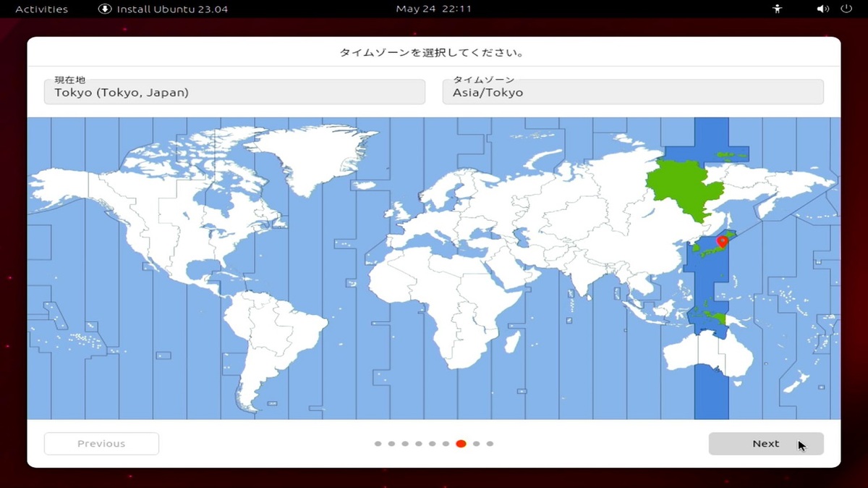The width and height of the screenshot is (868, 488).
Task: Click the Next button
Action: click(x=766, y=444)
